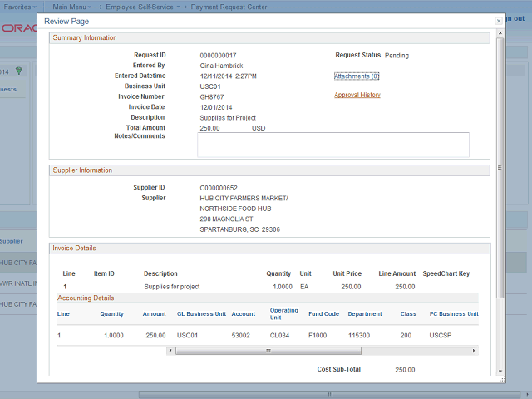The height and width of the screenshot is (399, 532).
Task: Click the Account column header
Action: (243, 314)
